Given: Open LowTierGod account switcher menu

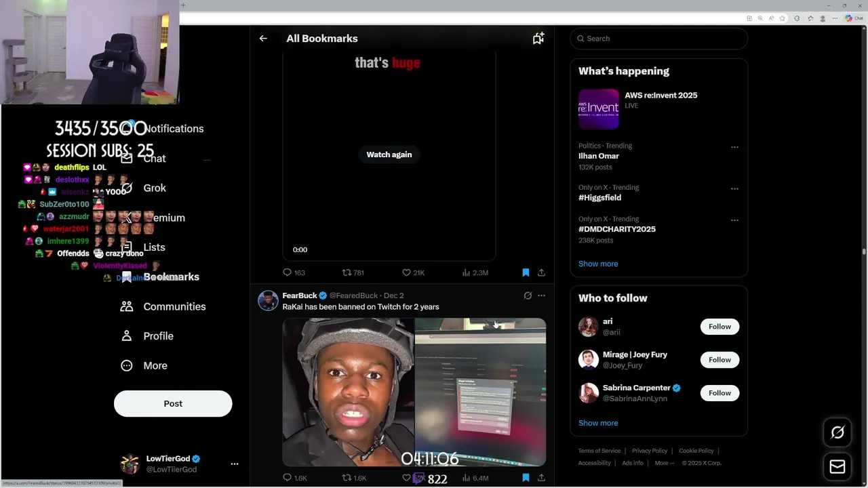Looking at the screenshot, I should (180, 464).
